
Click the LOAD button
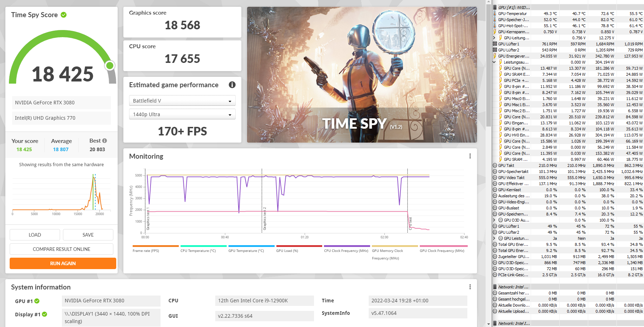pos(35,235)
